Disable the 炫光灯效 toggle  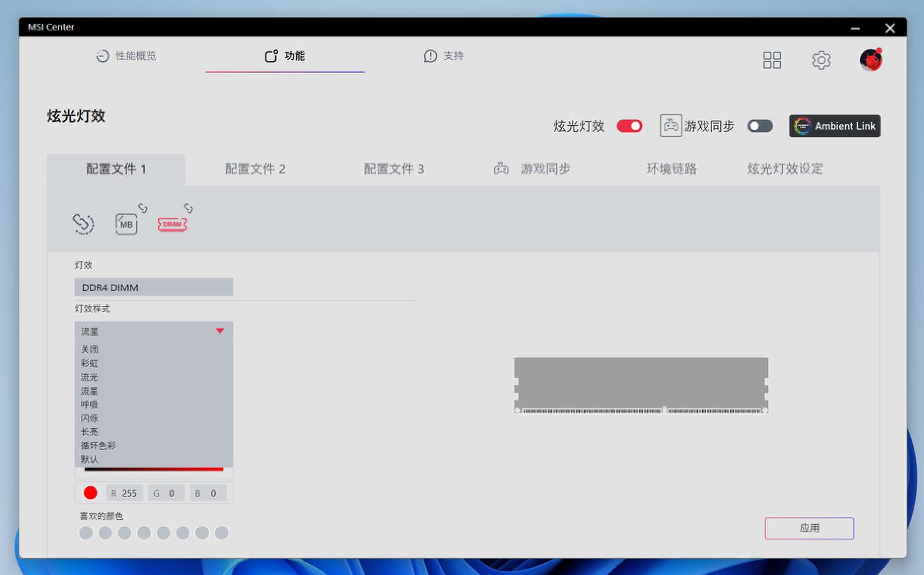click(629, 126)
